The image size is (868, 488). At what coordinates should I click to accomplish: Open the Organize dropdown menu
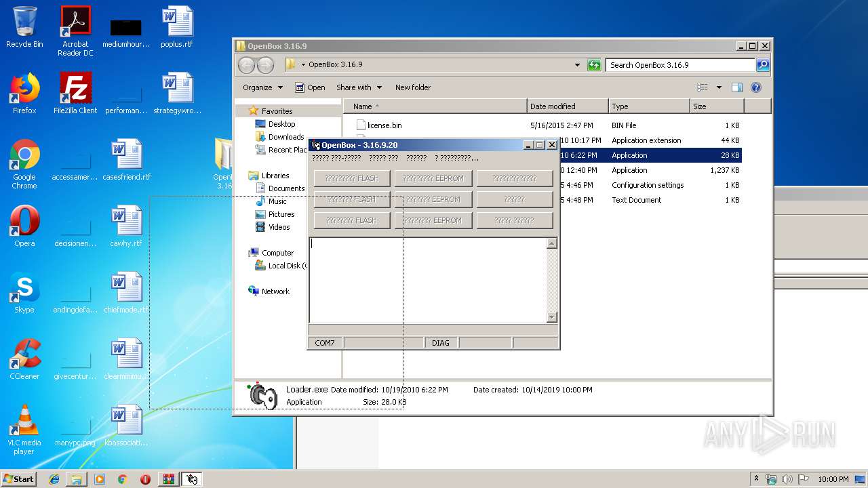coord(262,87)
